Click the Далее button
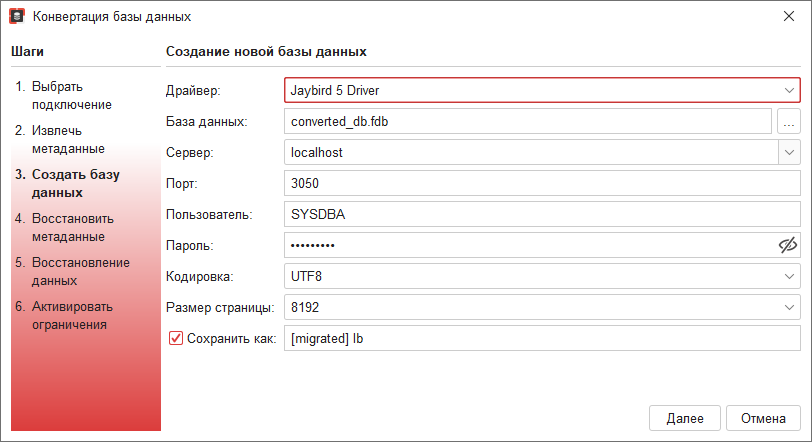Image resolution: width=812 pixels, height=442 pixels. pyautogui.click(x=685, y=418)
